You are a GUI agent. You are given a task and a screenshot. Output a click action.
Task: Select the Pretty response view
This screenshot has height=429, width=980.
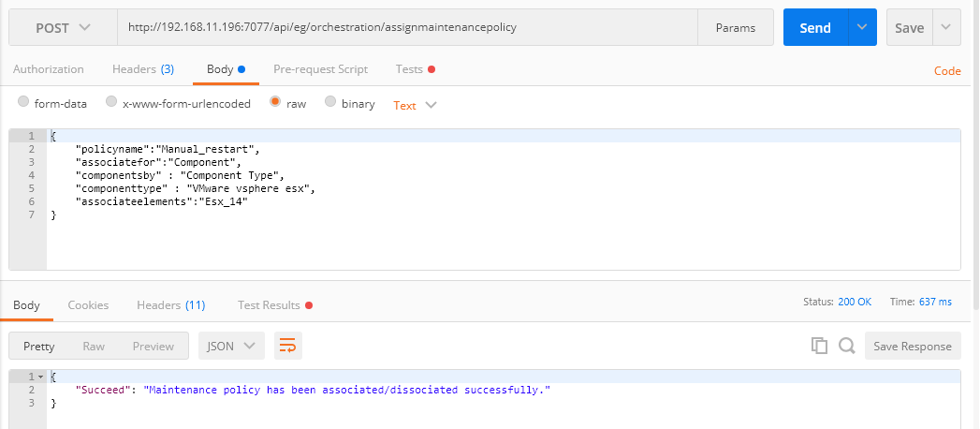38,346
